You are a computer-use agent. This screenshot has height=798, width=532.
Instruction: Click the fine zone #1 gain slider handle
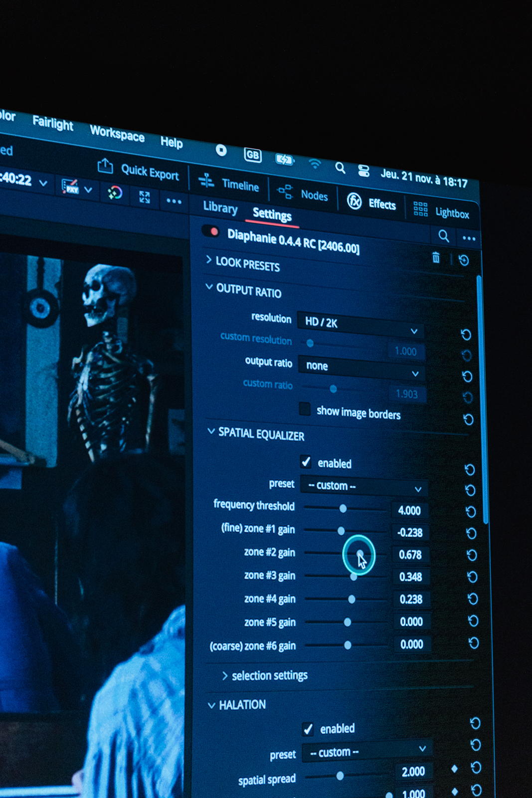click(341, 531)
